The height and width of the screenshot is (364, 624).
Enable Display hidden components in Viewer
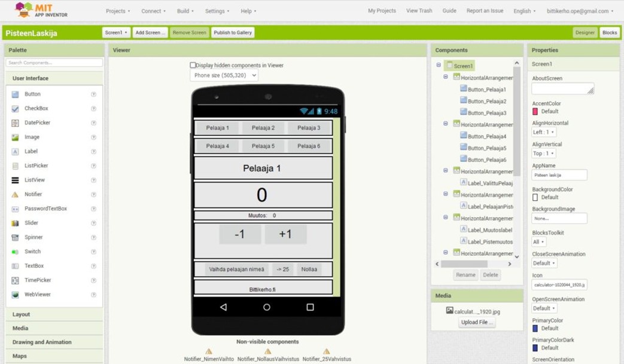pos(193,65)
